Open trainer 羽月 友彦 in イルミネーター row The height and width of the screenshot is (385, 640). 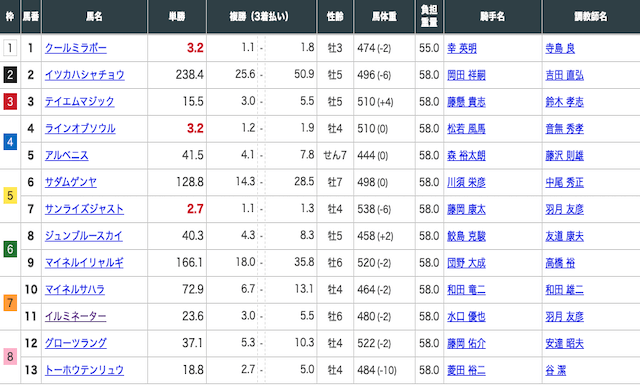[564, 316]
